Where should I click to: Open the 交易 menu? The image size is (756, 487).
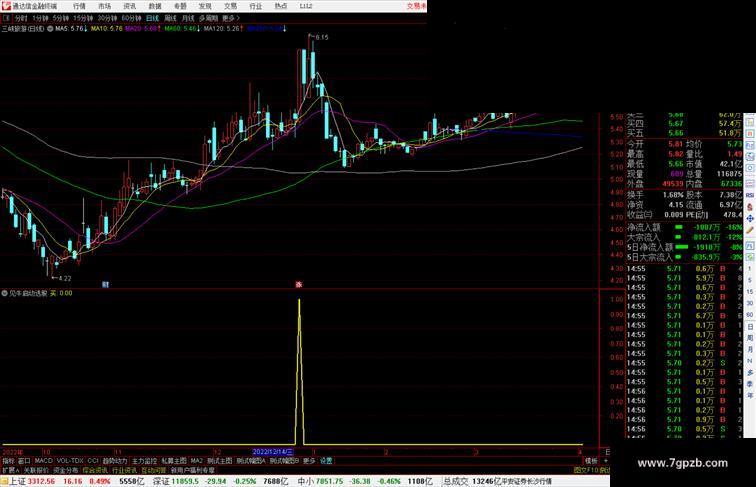(230, 6)
